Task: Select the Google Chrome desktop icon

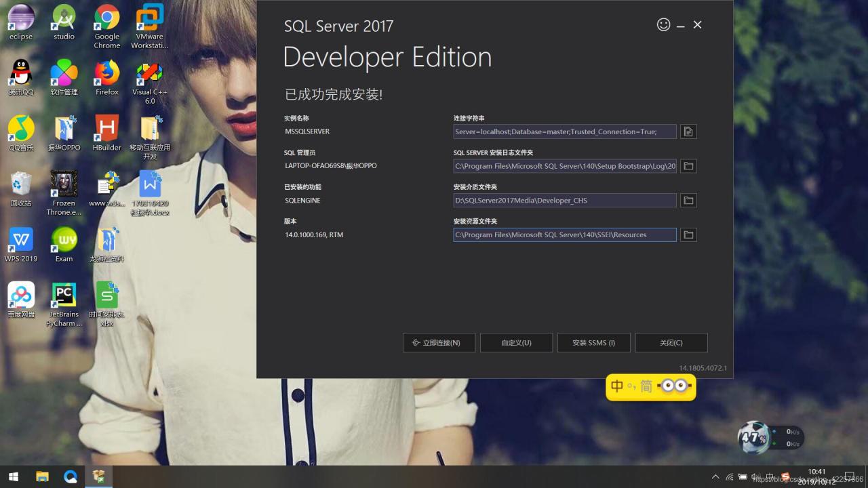Action: 106,26
